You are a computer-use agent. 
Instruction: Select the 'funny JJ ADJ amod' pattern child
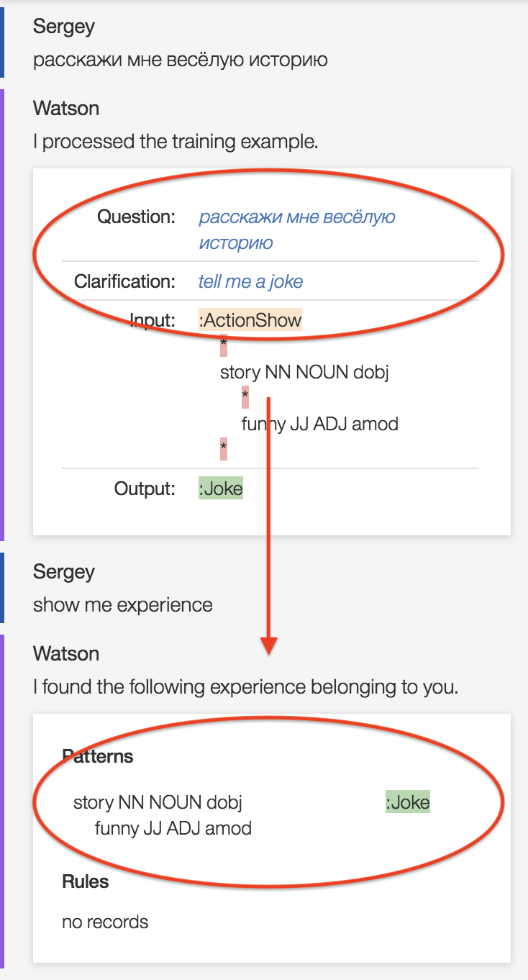click(173, 828)
